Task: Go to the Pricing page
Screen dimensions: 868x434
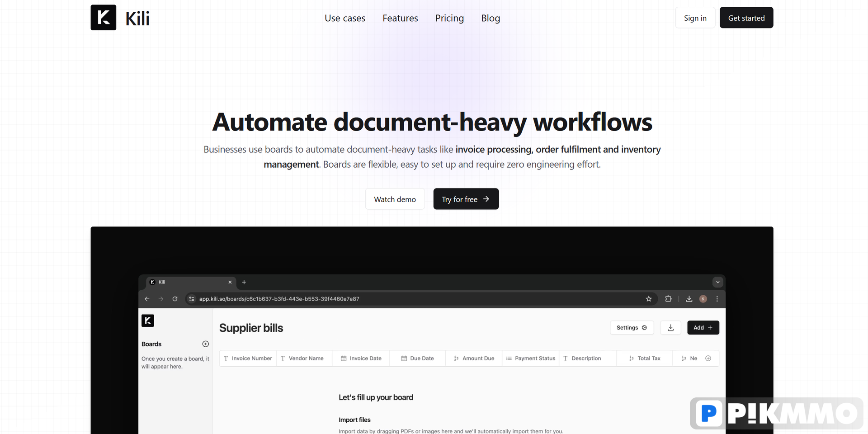Action: click(x=449, y=18)
